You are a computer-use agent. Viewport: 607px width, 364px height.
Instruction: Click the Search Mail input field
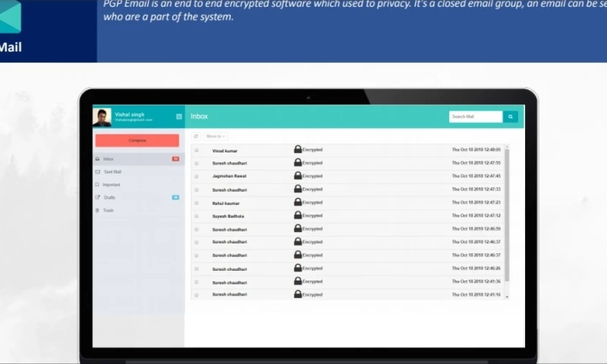tap(476, 117)
